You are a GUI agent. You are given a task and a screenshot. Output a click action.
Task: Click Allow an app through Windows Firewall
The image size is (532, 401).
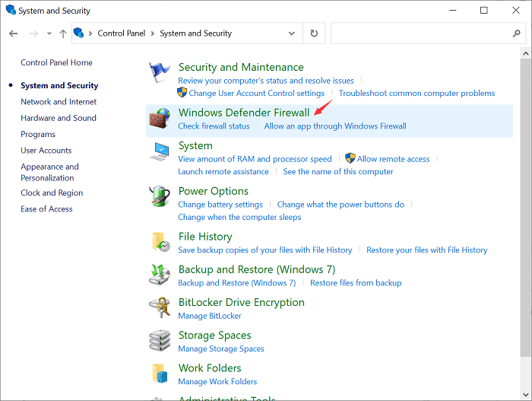[x=335, y=126]
